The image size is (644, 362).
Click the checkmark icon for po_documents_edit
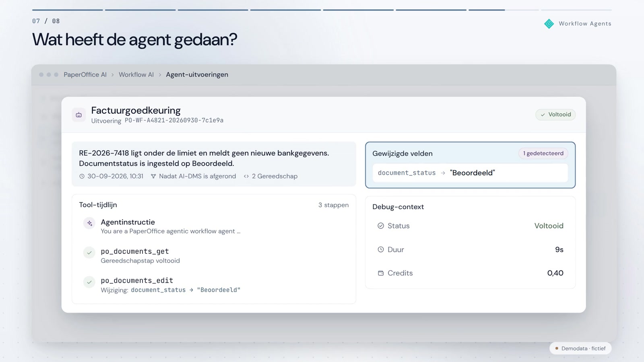point(89,282)
